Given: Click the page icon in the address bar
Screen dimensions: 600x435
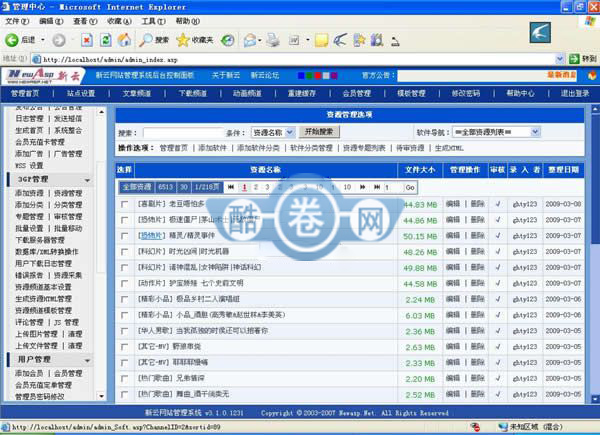Looking at the screenshot, I should [x=37, y=59].
